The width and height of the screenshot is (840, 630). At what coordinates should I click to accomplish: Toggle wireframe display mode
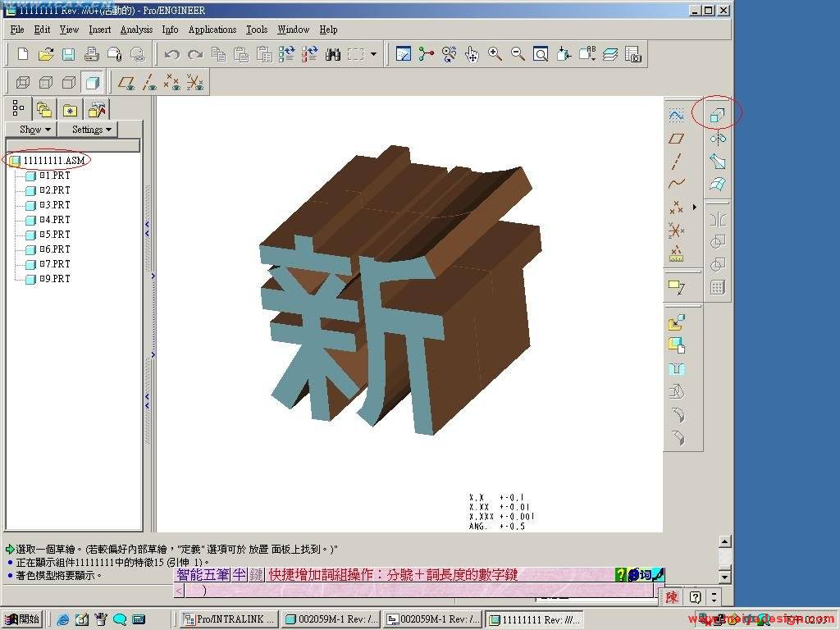(x=23, y=82)
